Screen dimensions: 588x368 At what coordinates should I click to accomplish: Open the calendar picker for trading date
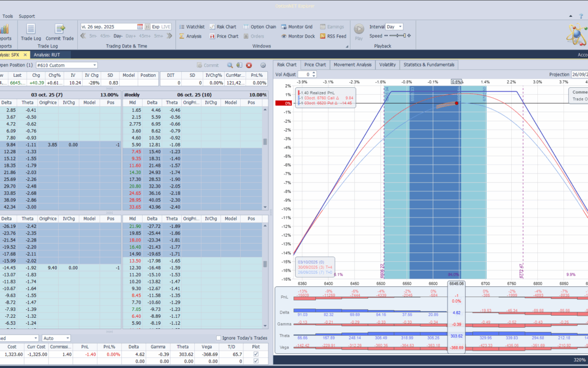coord(140,27)
